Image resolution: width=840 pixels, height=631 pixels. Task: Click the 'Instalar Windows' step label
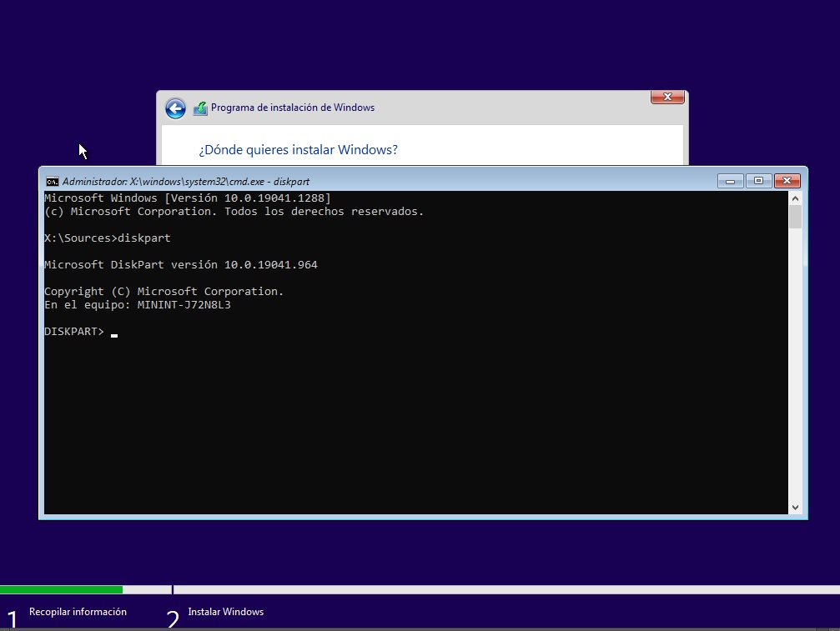point(225,612)
